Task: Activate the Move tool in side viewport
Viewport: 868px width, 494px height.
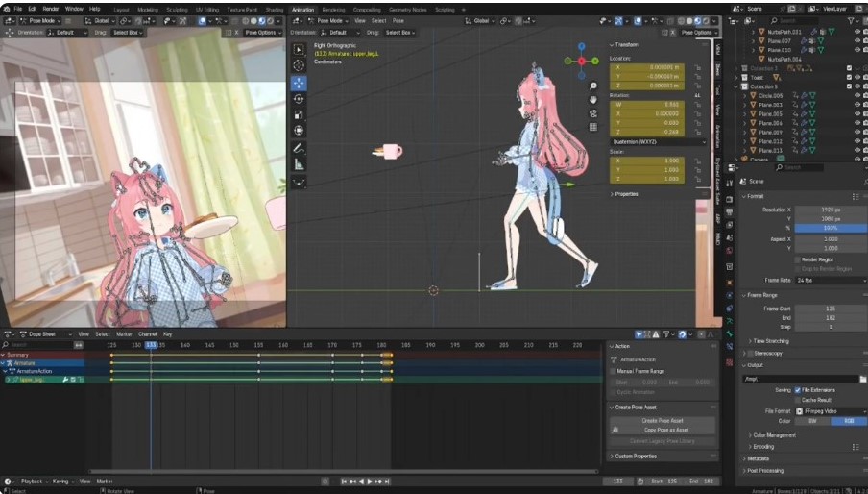Action: click(x=299, y=83)
